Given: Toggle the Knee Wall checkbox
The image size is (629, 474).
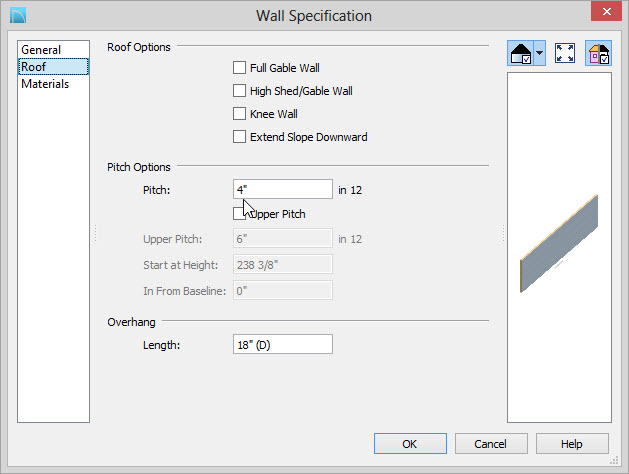Looking at the screenshot, I should click(x=239, y=114).
